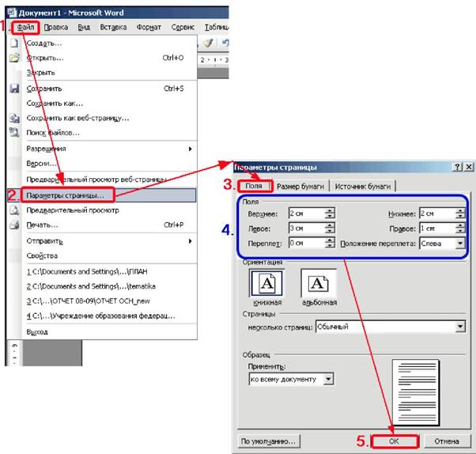Image resolution: width=476 pixels, height=454 pixels.
Task: Click the Верхнее margin field
Action: coord(307,214)
